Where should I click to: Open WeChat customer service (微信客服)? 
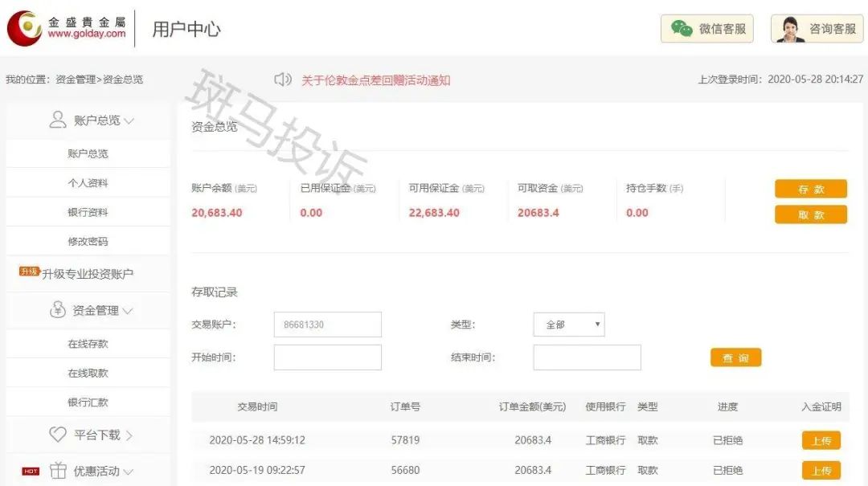click(x=706, y=29)
